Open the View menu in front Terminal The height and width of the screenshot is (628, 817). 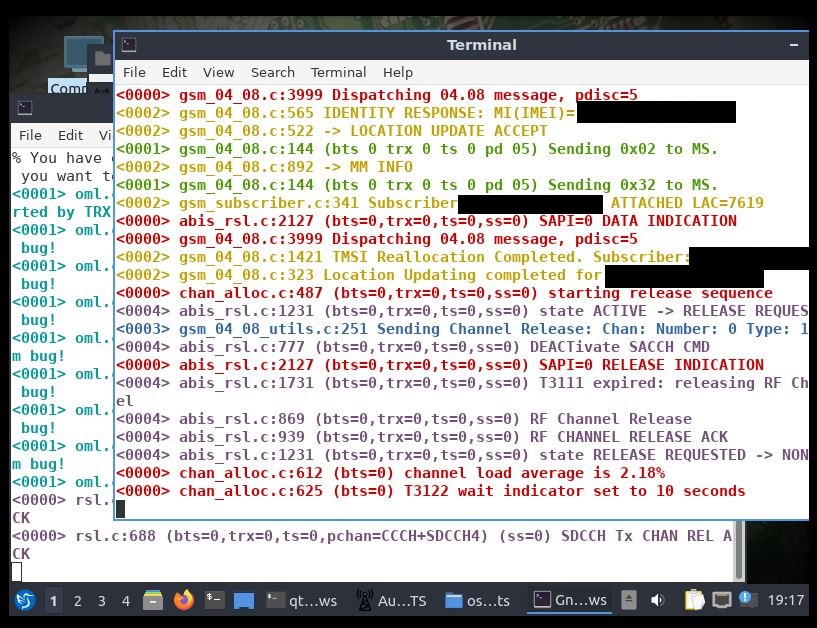pos(218,72)
